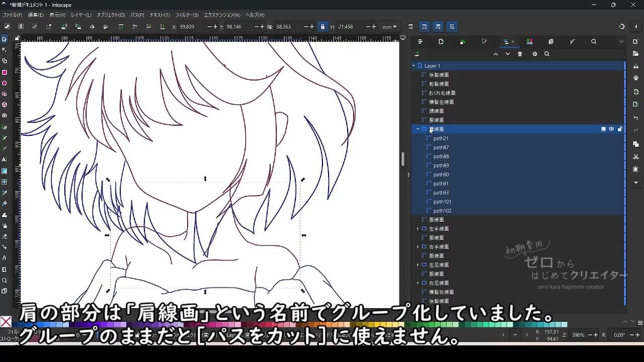644x362 pixels.
Task: Open the フィルター(S) menu
Action: pos(187,15)
